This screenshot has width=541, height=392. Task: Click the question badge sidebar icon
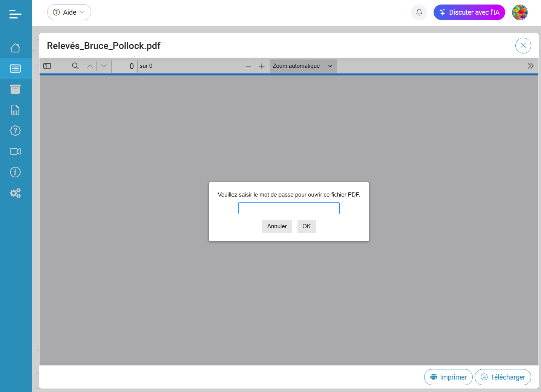point(15,131)
